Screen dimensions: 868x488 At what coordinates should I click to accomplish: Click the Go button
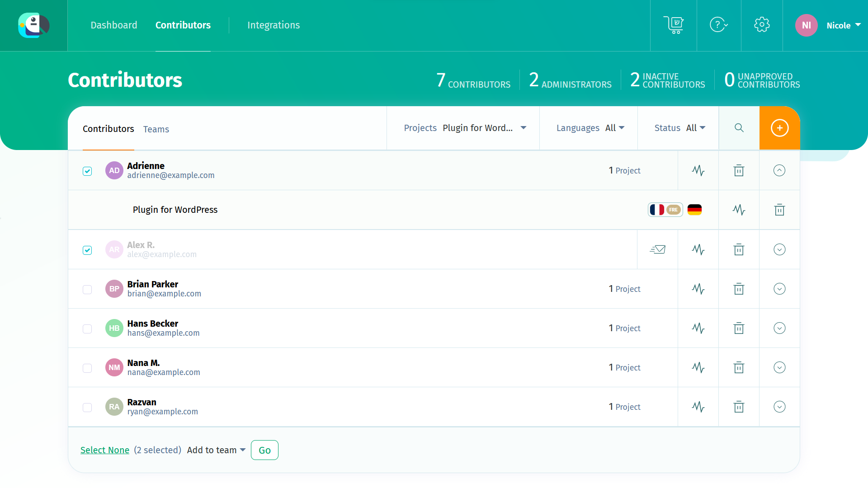264,450
